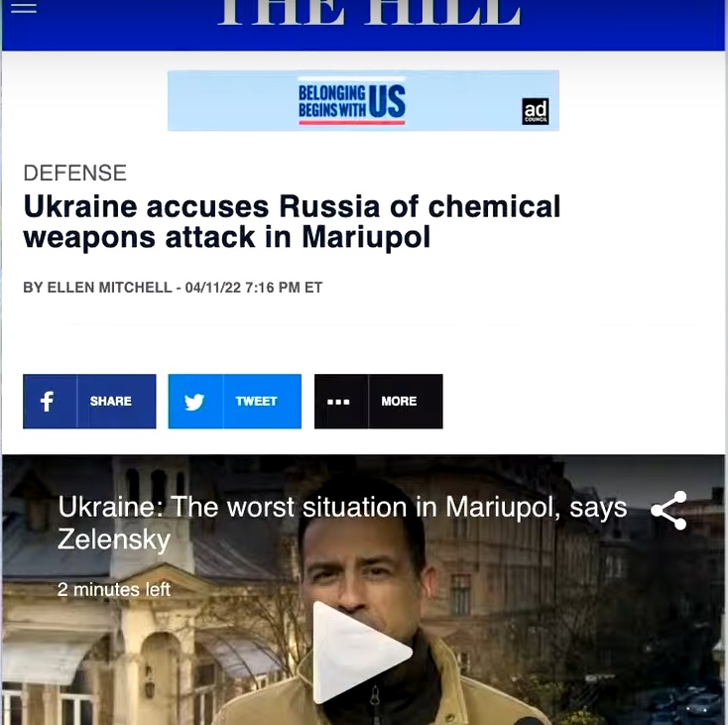728x725 pixels.
Task: Click video title about Zelensky
Action: (342, 523)
